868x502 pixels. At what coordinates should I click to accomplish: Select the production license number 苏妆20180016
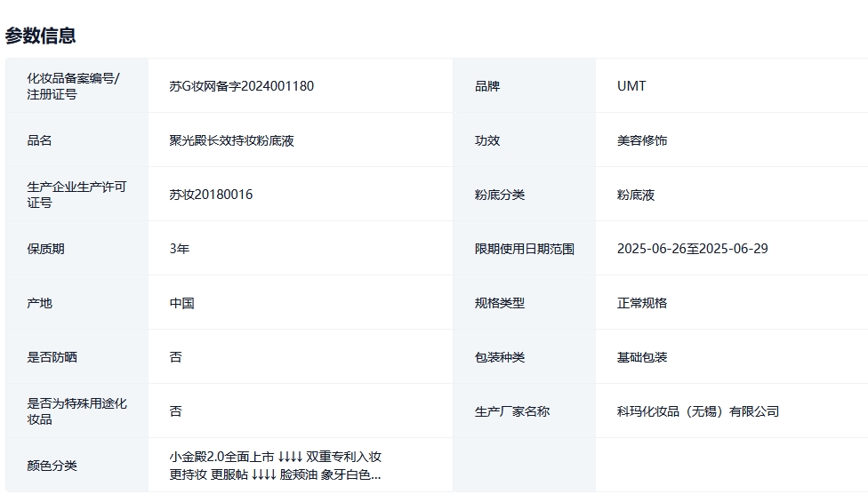pyautogui.click(x=211, y=195)
